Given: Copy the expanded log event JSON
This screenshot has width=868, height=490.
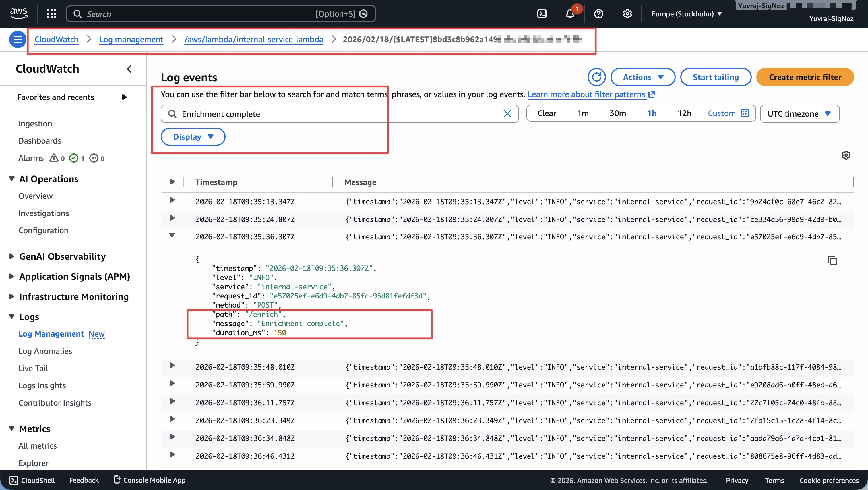Looking at the screenshot, I should point(832,260).
